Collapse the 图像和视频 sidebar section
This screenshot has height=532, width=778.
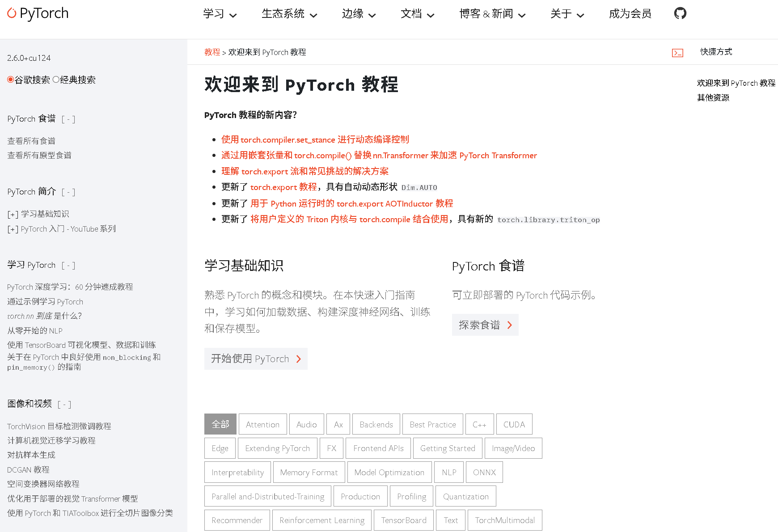[x=64, y=404]
